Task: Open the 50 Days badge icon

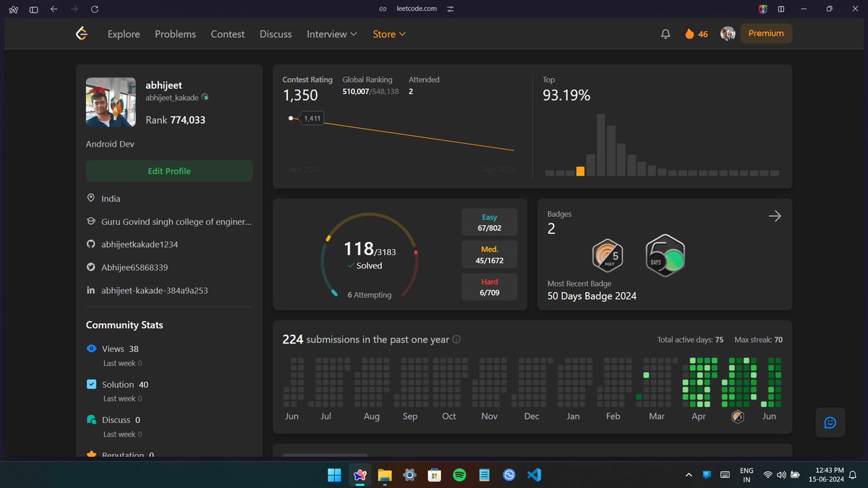Action: (x=665, y=255)
